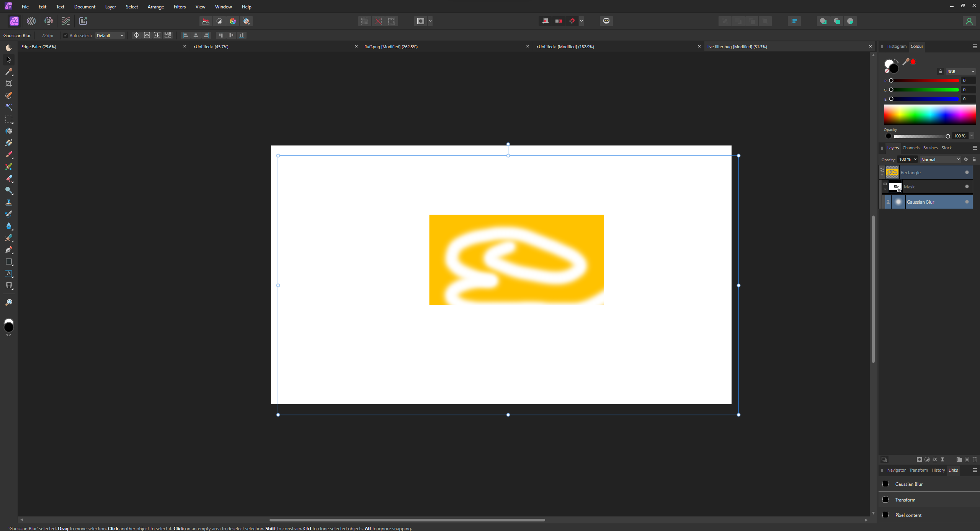Open the Colour panel opacity dropdown arrow

pos(972,136)
